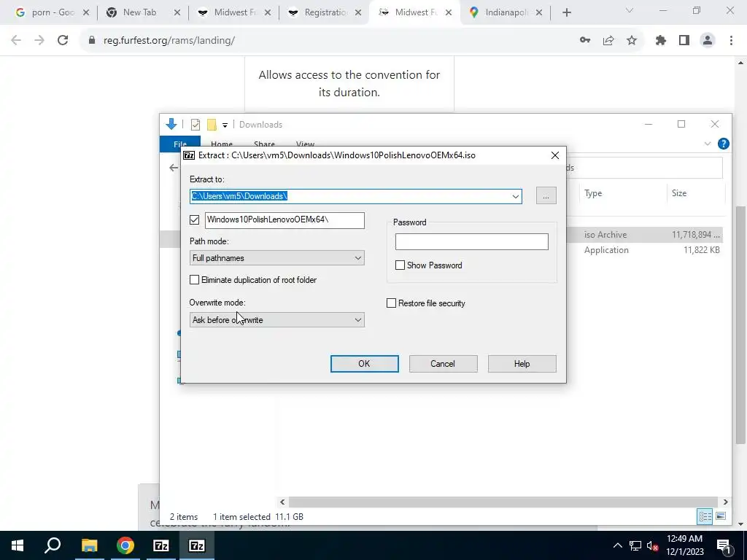Open the Overwrite mode dropdown

tap(276, 320)
